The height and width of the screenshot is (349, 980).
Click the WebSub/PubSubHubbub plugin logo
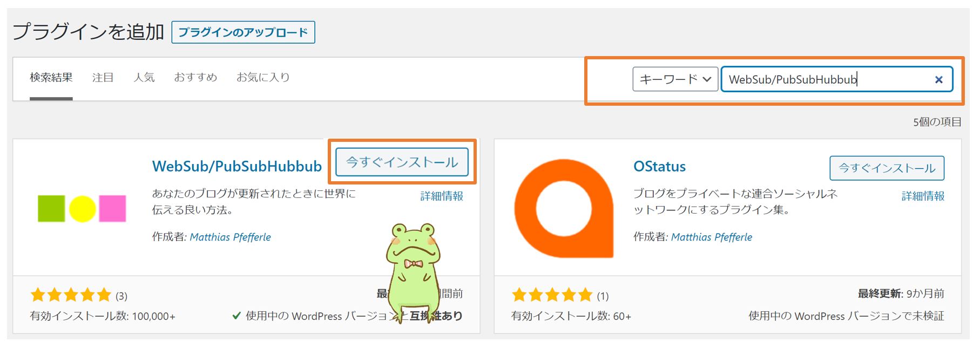coord(81,208)
